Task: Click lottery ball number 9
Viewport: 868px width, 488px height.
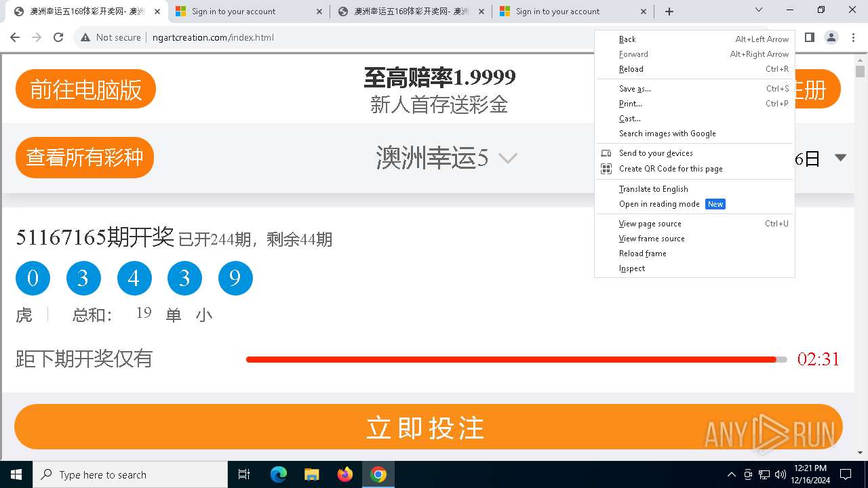Action: [235, 278]
